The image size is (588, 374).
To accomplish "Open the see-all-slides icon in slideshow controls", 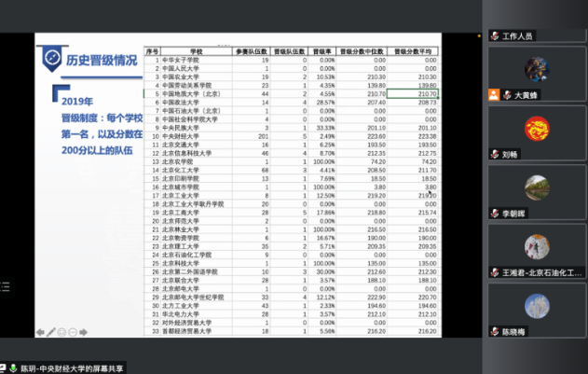I will (62, 332).
